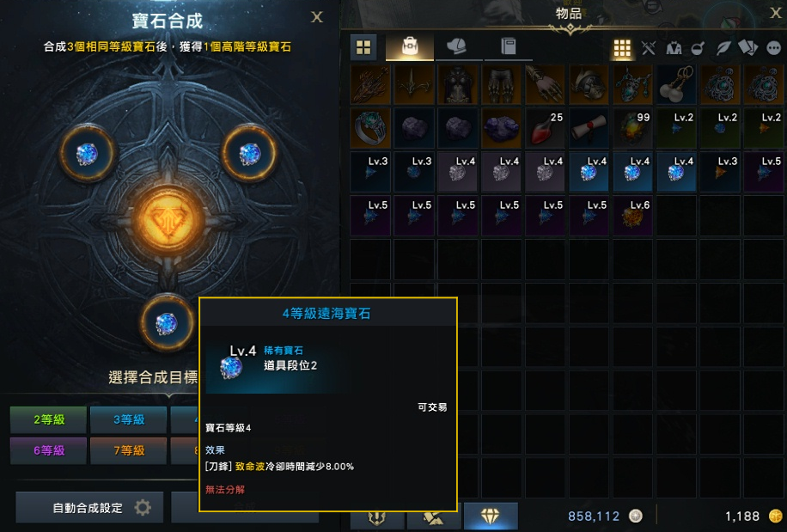Open 自動合成設定 auto fusion settings
This screenshot has height=532, width=787.
pos(90,508)
